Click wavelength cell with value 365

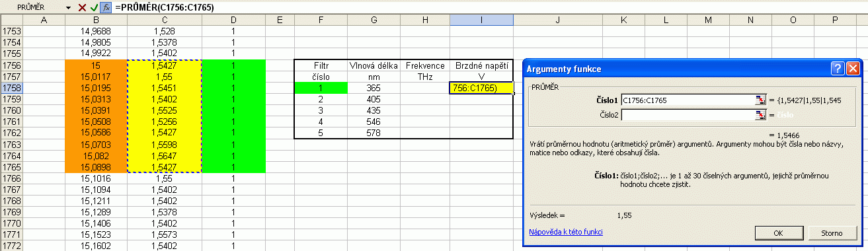click(374, 88)
